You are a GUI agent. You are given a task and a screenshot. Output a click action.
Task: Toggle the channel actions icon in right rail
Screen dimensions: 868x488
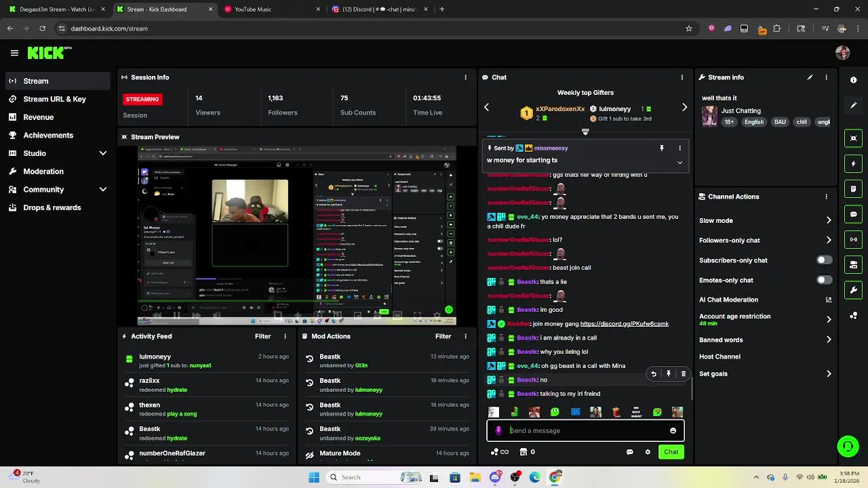click(853, 265)
